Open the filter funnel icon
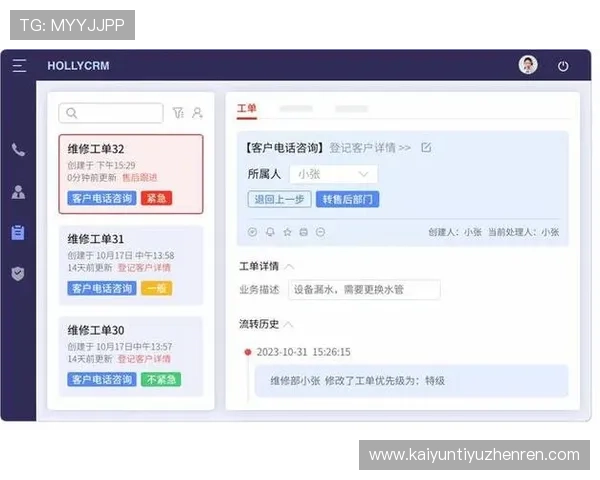 coord(178,113)
